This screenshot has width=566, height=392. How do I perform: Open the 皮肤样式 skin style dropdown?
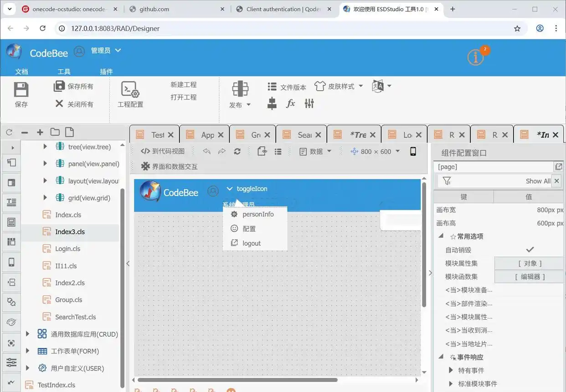pyautogui.click(x=340, y=86)
